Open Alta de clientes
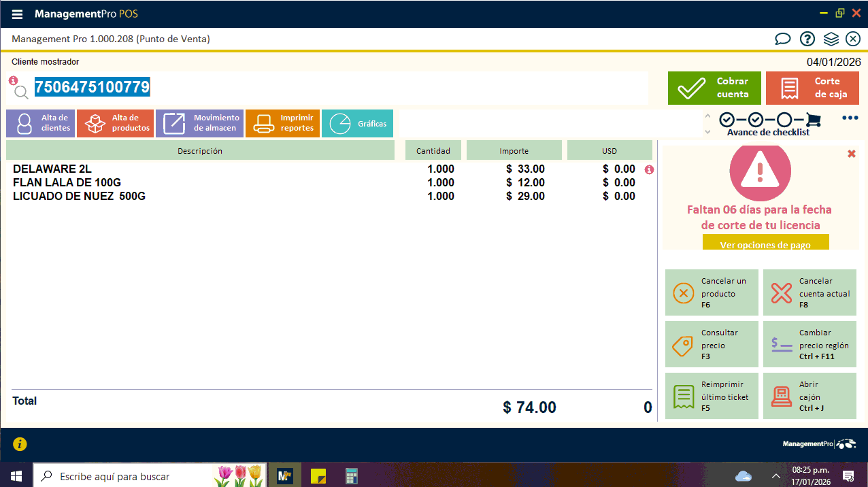The image size is (868, 487). (40, 123)
